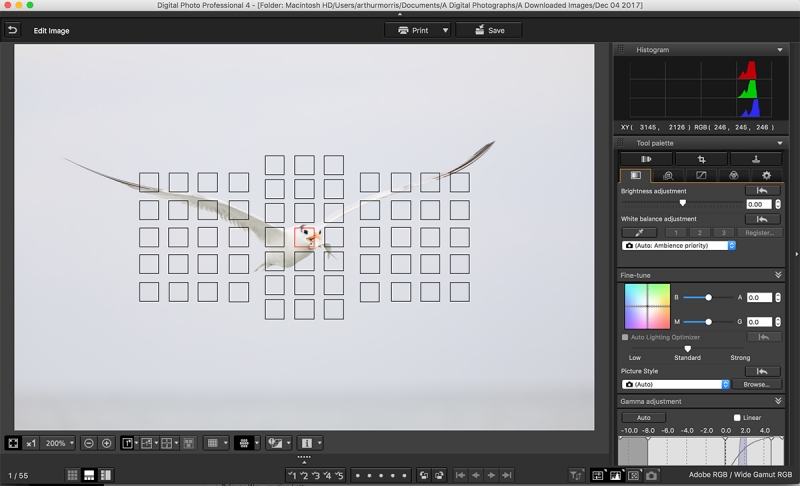This screenshot has height=486, width=800.
Task: Click the rotate left icon
Action: pyautogui.click(x=423, y=475)
